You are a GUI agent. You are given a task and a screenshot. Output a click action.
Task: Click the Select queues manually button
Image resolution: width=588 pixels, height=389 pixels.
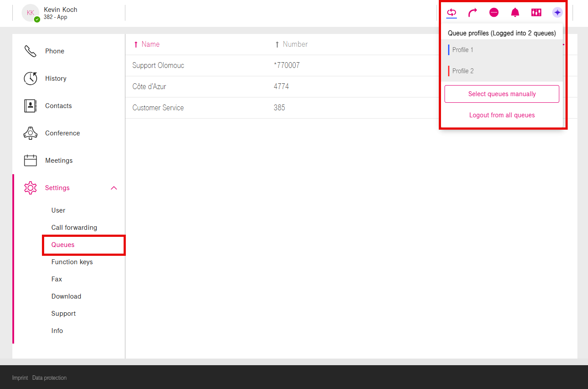[x=502, y=94]
